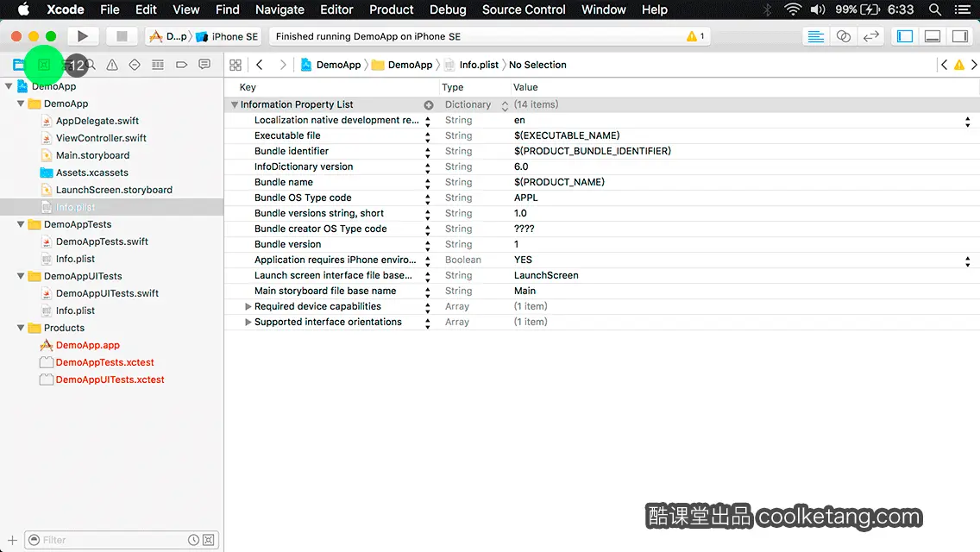980x552 pixels.
Task: Open the Source Control menu
Action: pyautogui.click(x=524, y=9)
